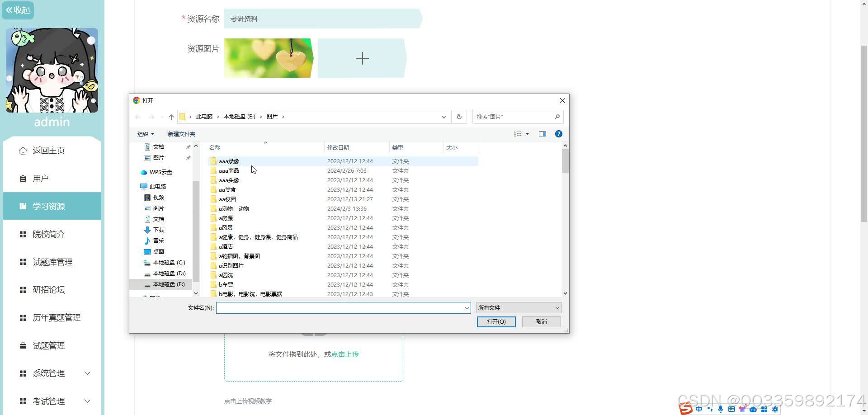Focus the 搜索"图片" search box
The height and width of the screenshot is (415, 868).
[x=518, y=117]
